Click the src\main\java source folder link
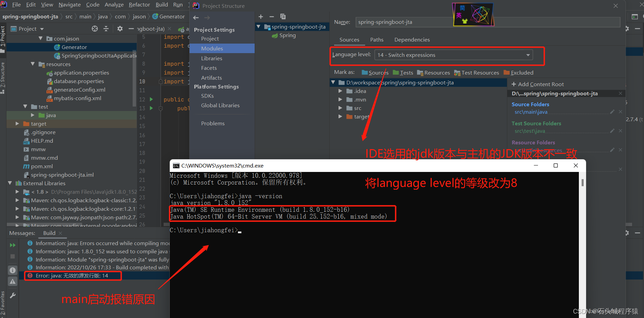Screen dimensions: 644x318 tap(530, 112)
